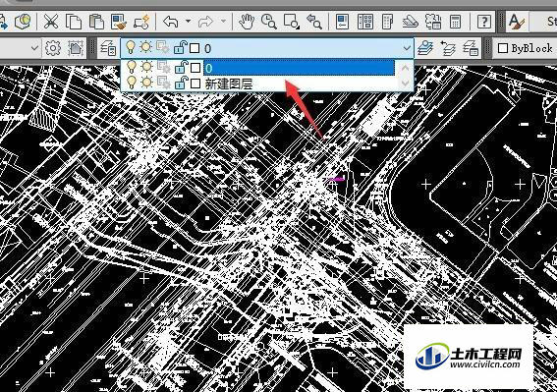557x392 pixels.
Task: Activate the Pan hand tool
Action: tap(247, 22)
